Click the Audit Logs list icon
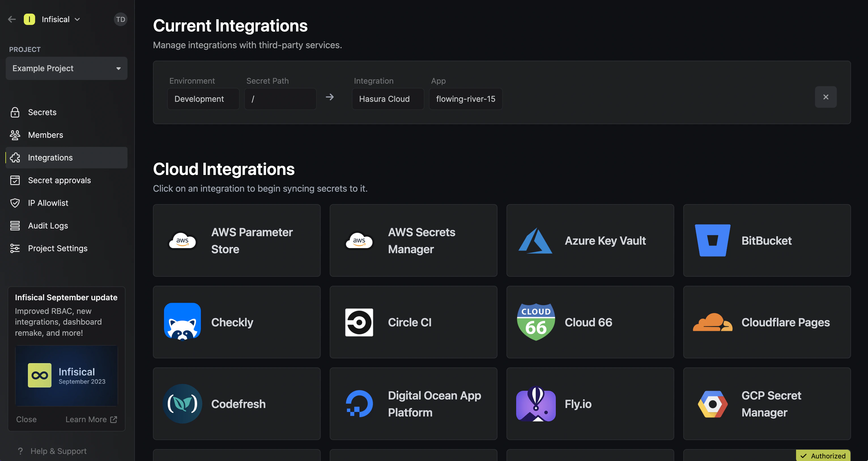Screen dimensions: 868x461 click(15, 226)
